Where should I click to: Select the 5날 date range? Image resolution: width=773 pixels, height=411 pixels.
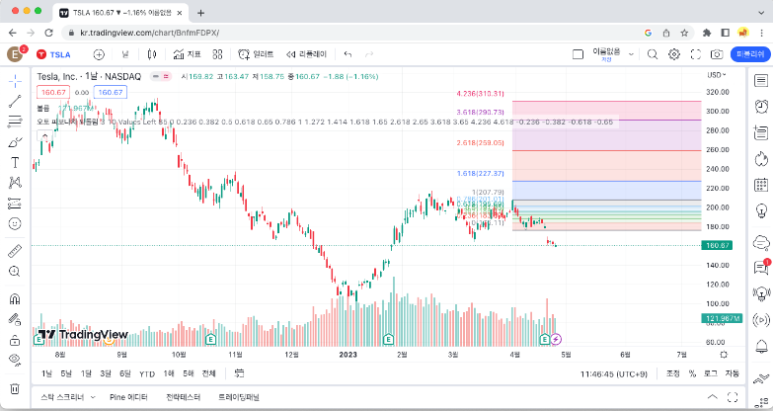pyautogui.click(x=66, y=374)
